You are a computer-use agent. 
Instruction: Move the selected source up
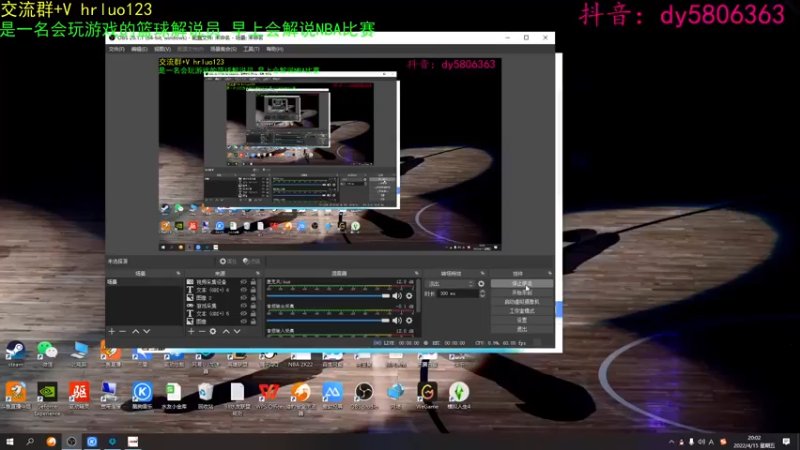226,331
